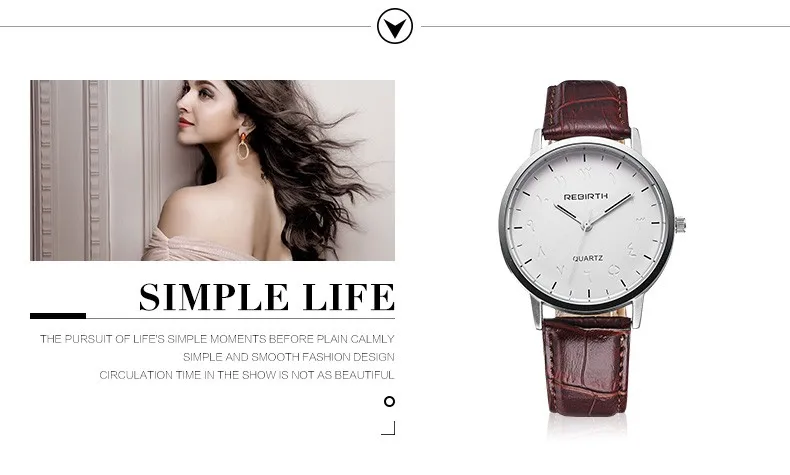Screen dimensions: 790x475
Task: Click the QUARTZ label on watch face
Action: point(587,258)
